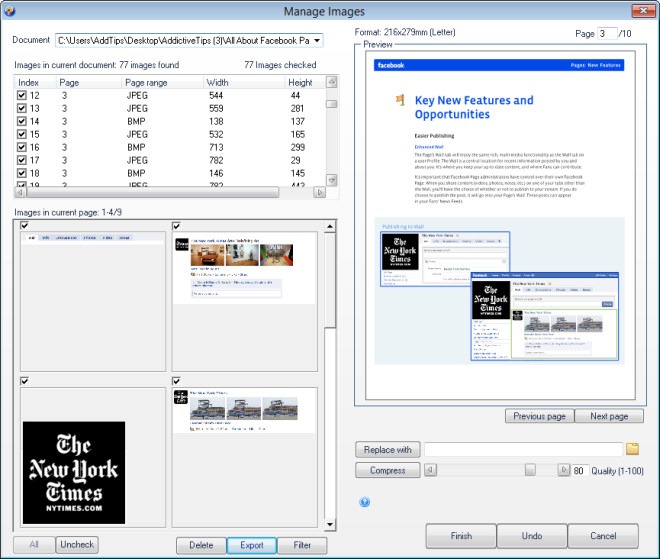Click the image table vertical scrollbar thumb
The height and width of the screenshot is (559, 660).
click(x=332, y=104)
